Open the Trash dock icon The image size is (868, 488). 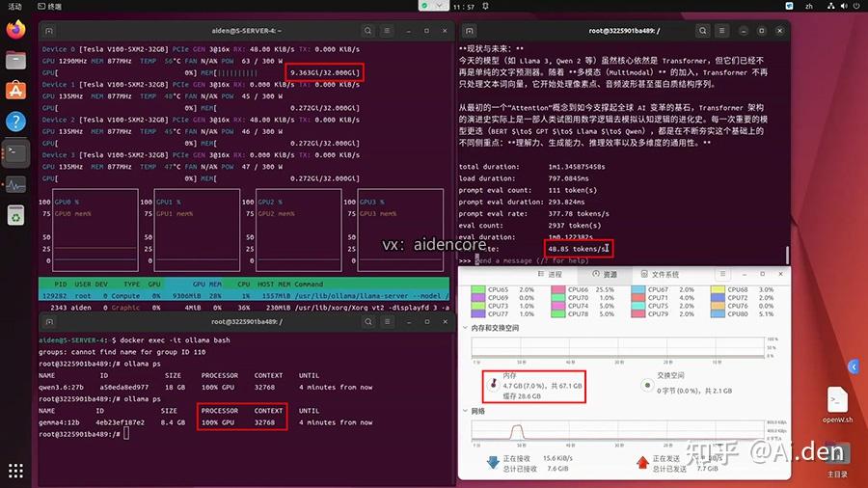(x=16, y=215)
